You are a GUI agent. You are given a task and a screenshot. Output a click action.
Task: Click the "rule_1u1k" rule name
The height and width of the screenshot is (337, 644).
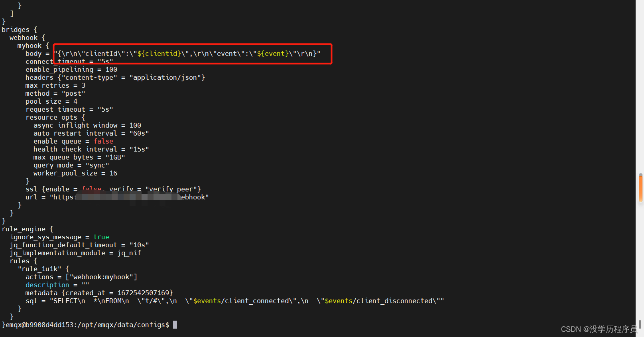39,269
